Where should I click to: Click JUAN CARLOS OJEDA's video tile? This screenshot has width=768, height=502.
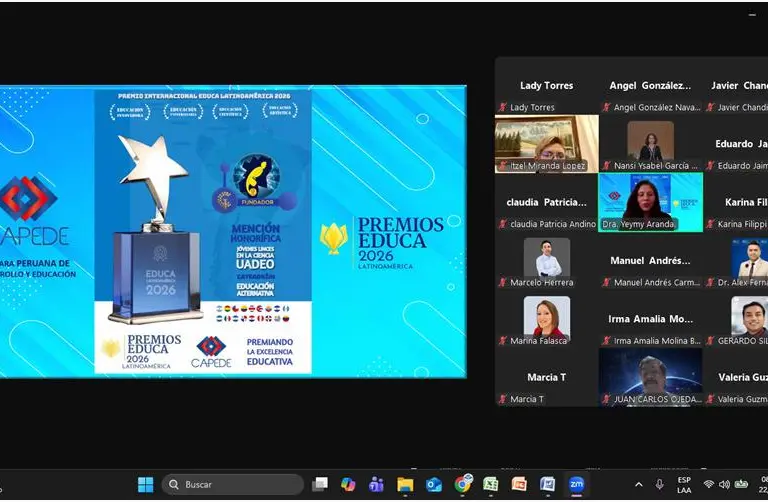pyautogui.click(x=650, y=376)
